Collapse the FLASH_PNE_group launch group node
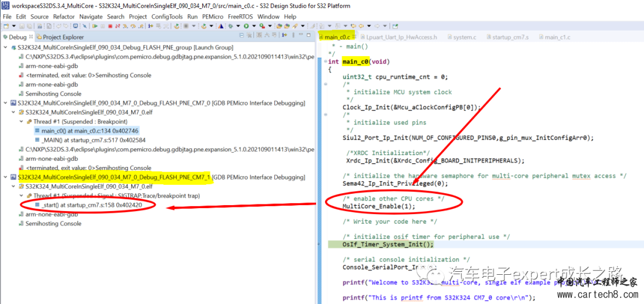This screenshot has height=304, width=644. pyautogui.click(x=5, y=48)
